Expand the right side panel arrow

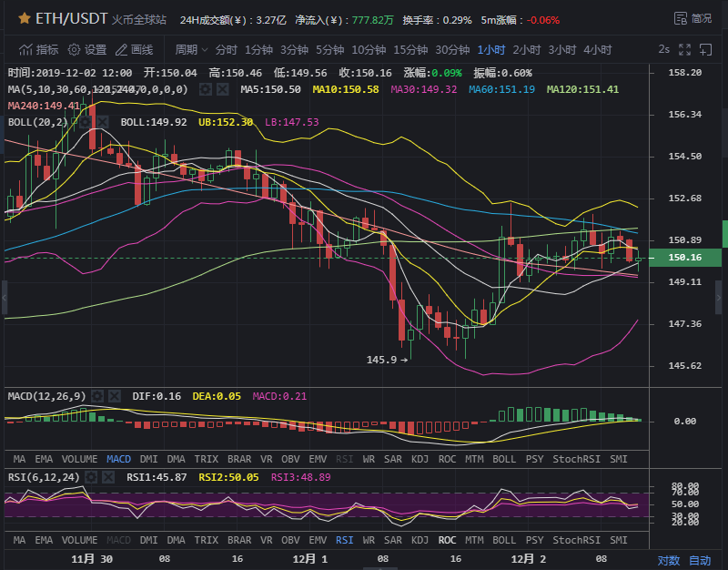coord(719,298)
